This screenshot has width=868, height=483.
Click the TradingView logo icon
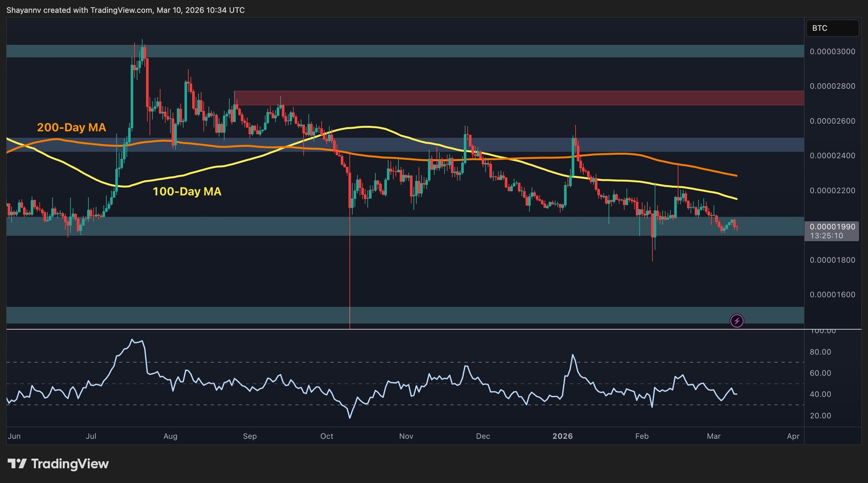(x=17, y=463)
